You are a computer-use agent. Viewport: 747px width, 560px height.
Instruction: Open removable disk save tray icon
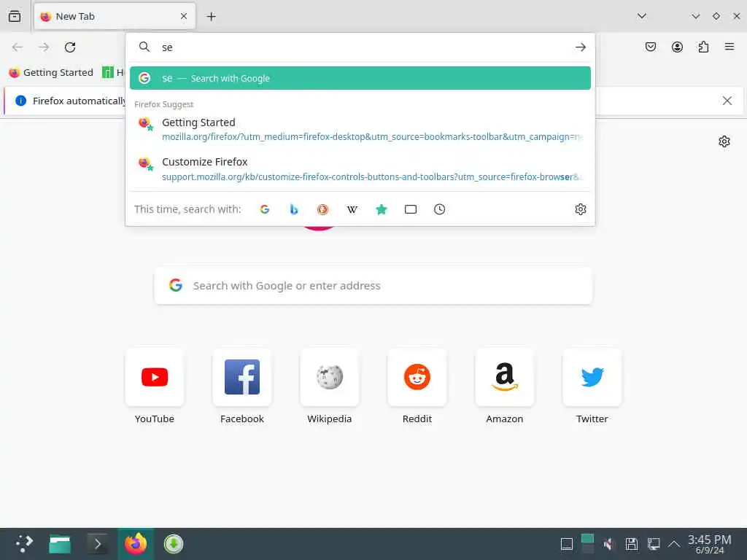pyautogui.click(x=631, y=544)
